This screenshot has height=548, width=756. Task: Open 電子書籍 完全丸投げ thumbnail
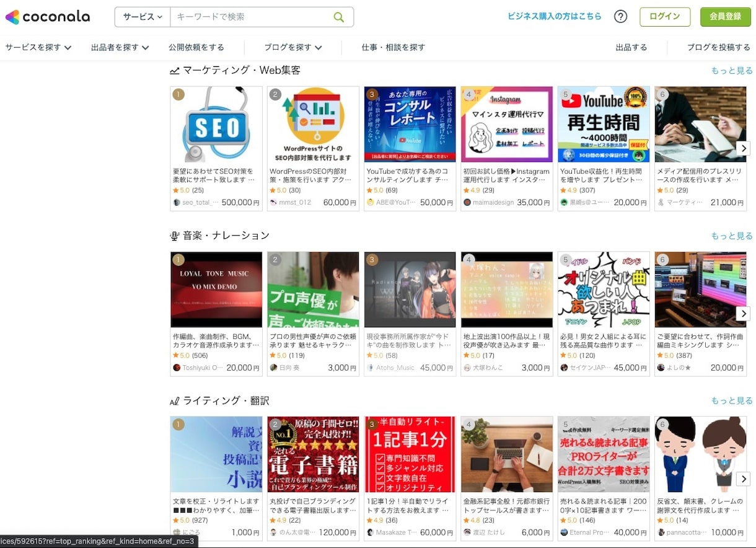(313, 454)
